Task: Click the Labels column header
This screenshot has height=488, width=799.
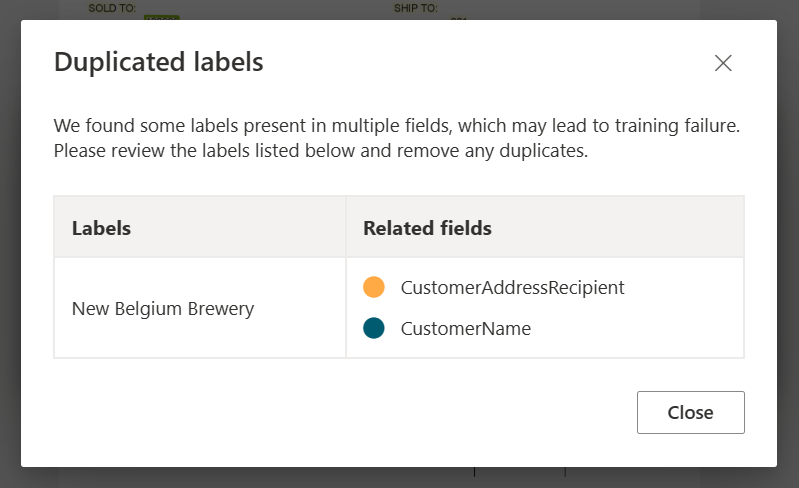Action: tap(101, 228)
